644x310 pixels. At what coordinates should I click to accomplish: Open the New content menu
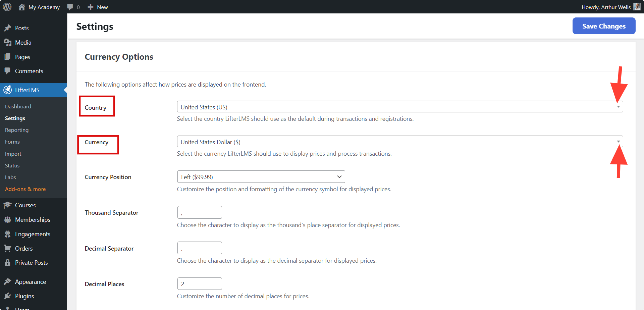98,7
